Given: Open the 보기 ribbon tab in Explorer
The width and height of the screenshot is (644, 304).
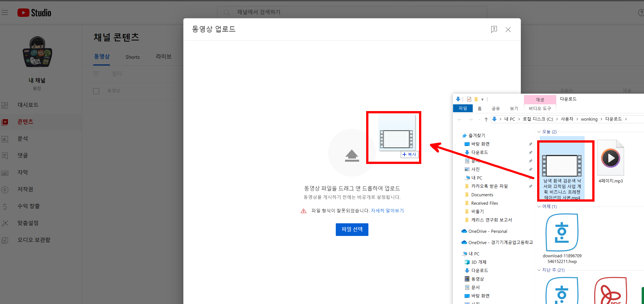Looking at the screenshot, I should 514,109.
